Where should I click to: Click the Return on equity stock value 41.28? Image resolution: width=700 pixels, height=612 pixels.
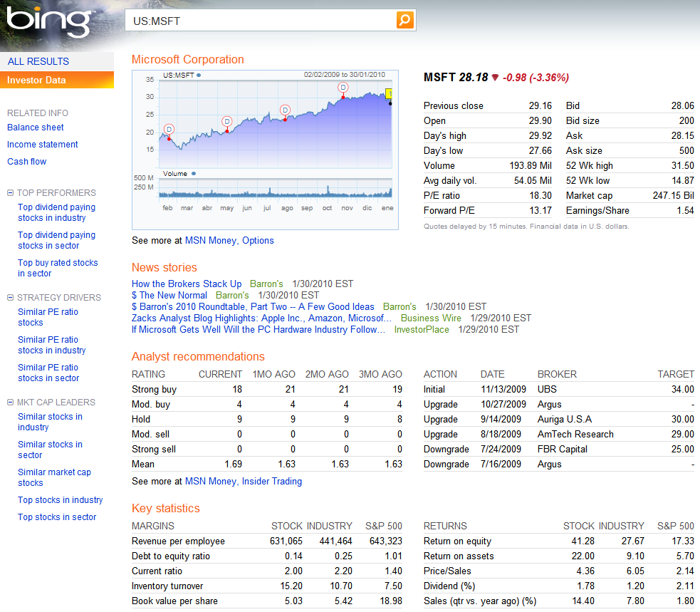pos(583,541)
